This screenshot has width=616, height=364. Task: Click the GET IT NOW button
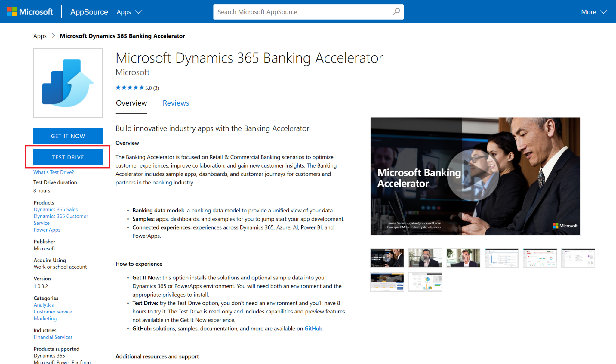(x=68, y=136)
